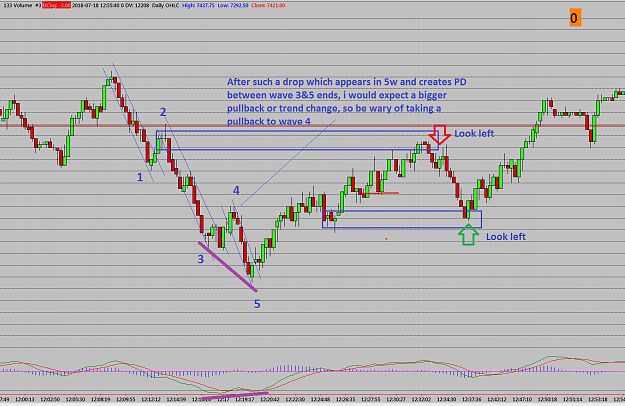Click the 12:30:27 time axis label
625x406 pixels.
pos(396,399)
